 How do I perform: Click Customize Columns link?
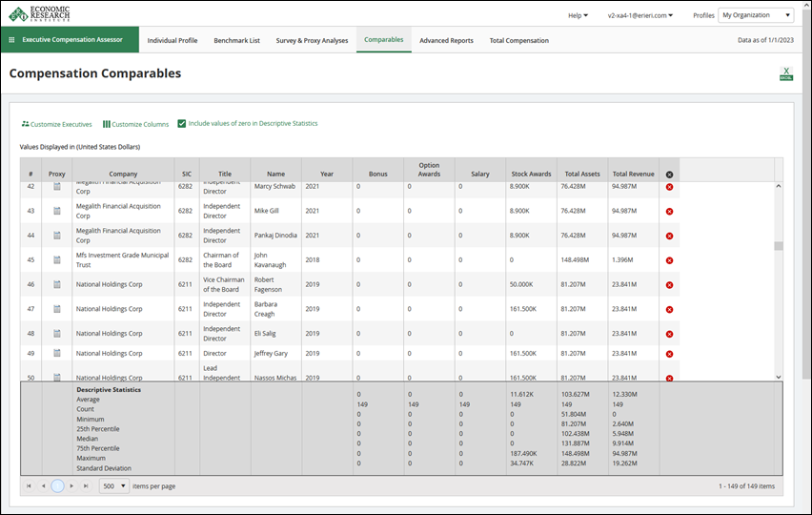[x=135, y=124]
